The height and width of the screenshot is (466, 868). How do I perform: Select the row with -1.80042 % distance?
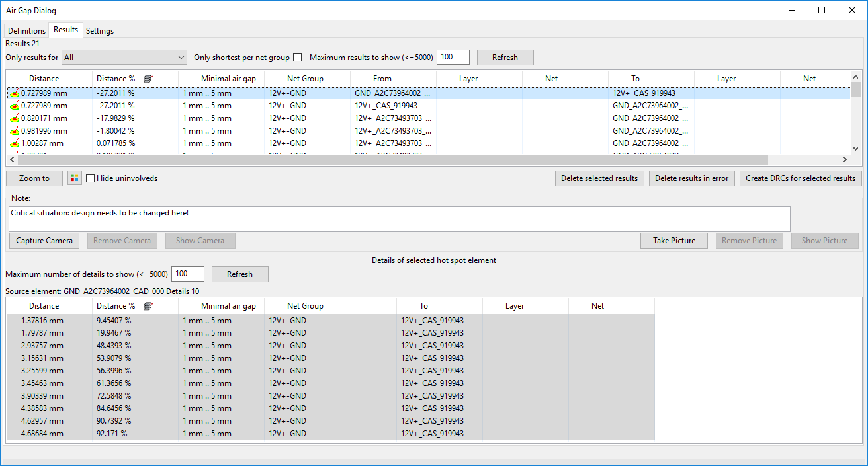[x=429, y=131]
